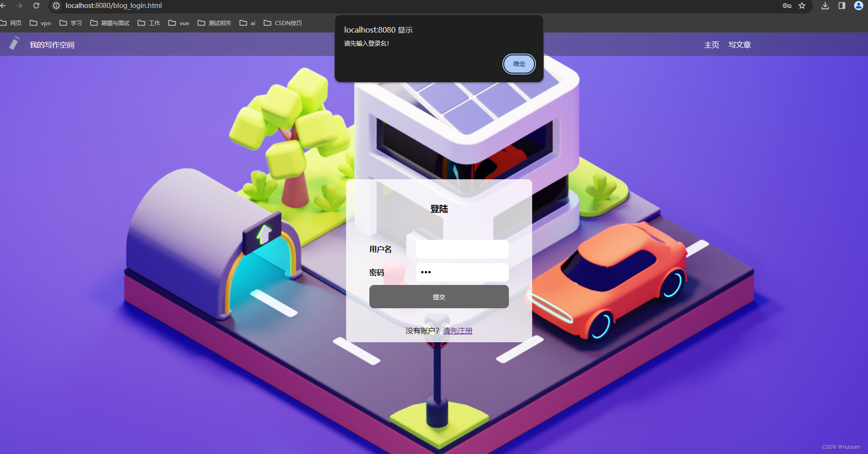Open the ai bookmark folder
This screenshot has width=868, height=454.
coord(247,23)
